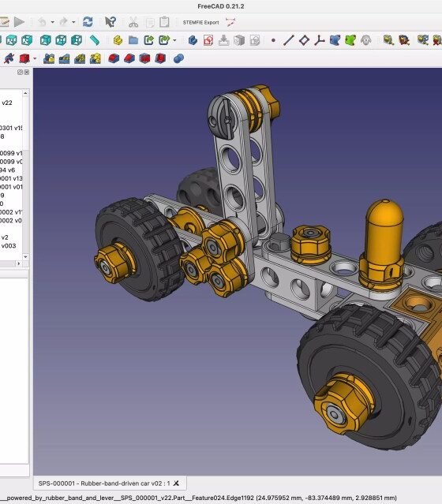The image size is (442, 504).
Task: Create a local coordinate system
Action: (319, 40)
